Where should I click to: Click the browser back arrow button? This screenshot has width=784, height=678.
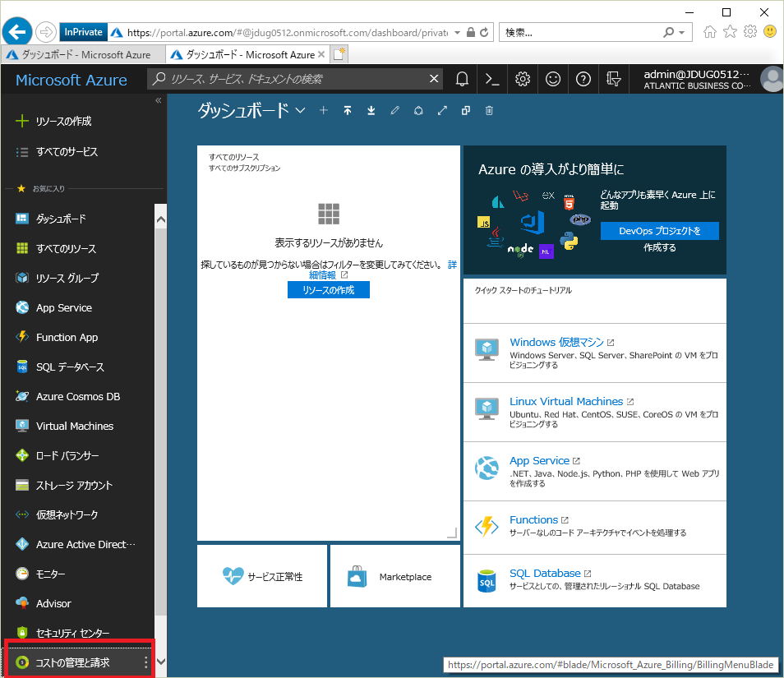(17, 32)
